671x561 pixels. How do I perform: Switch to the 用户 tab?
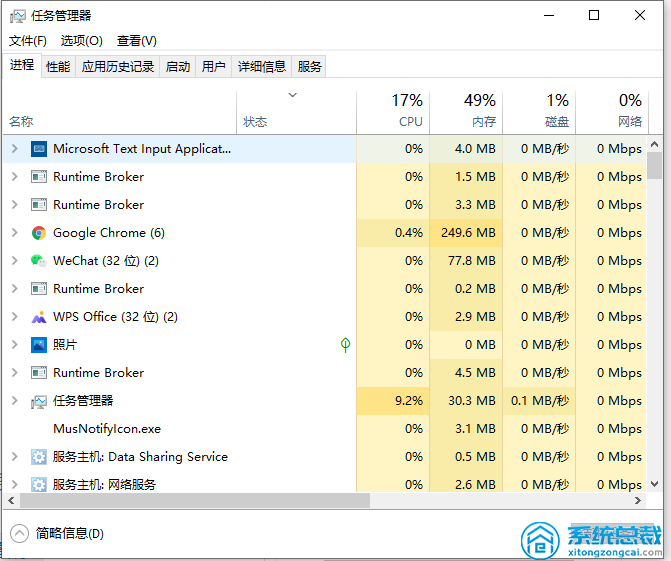point(214,67)
